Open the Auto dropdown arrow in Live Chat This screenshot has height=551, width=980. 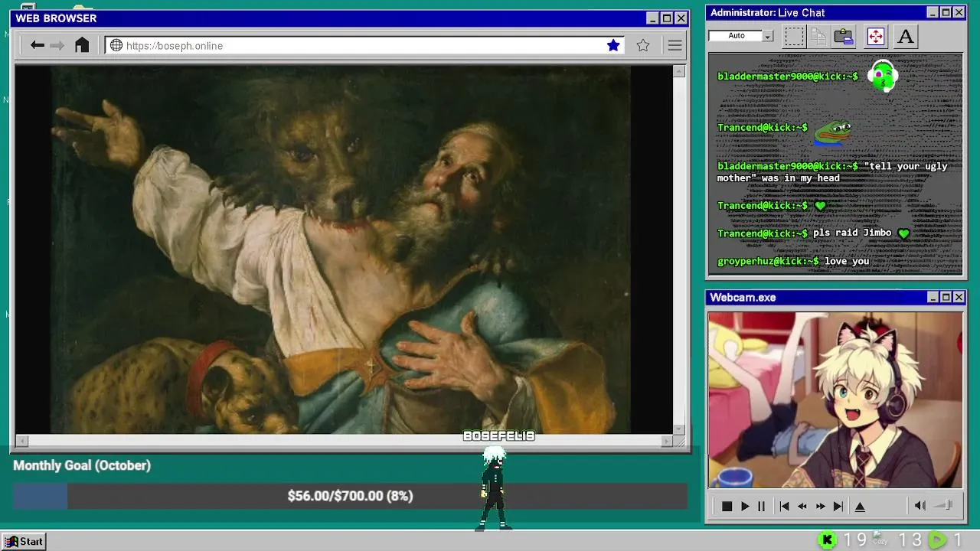768,36
